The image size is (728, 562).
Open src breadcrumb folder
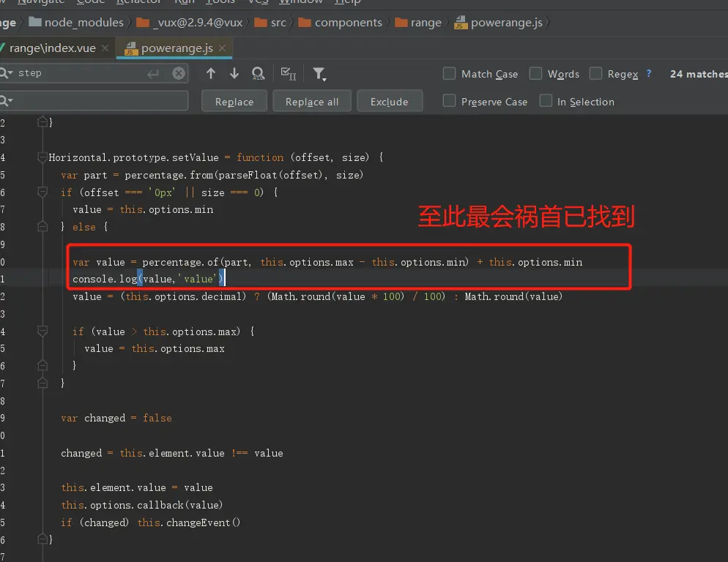(x=270, y=22)
